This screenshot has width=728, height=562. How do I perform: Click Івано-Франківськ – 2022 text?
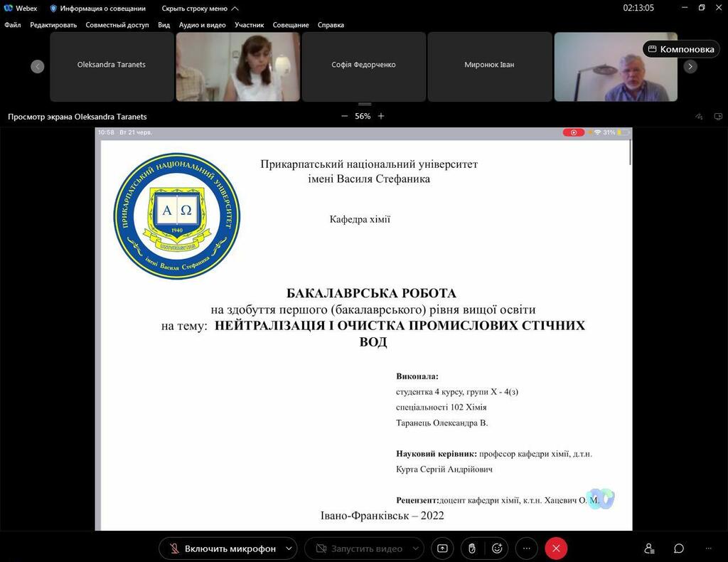pyautogui.click(x=382, y=516)
